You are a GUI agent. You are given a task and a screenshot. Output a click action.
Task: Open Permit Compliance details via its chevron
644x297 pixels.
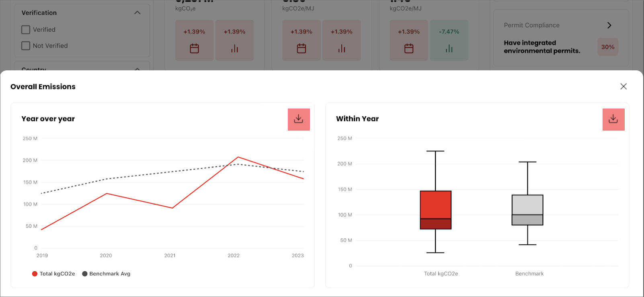coord(609,25)
